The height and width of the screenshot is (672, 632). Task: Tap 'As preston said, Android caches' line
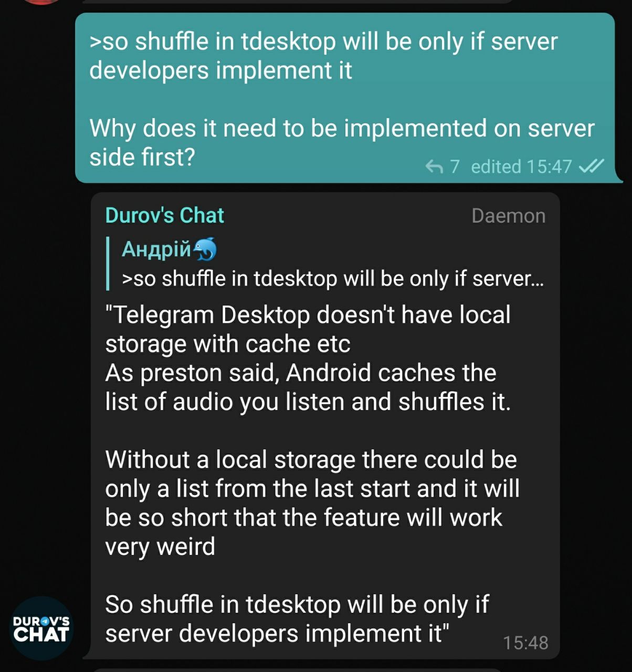(x=300, y=373)
